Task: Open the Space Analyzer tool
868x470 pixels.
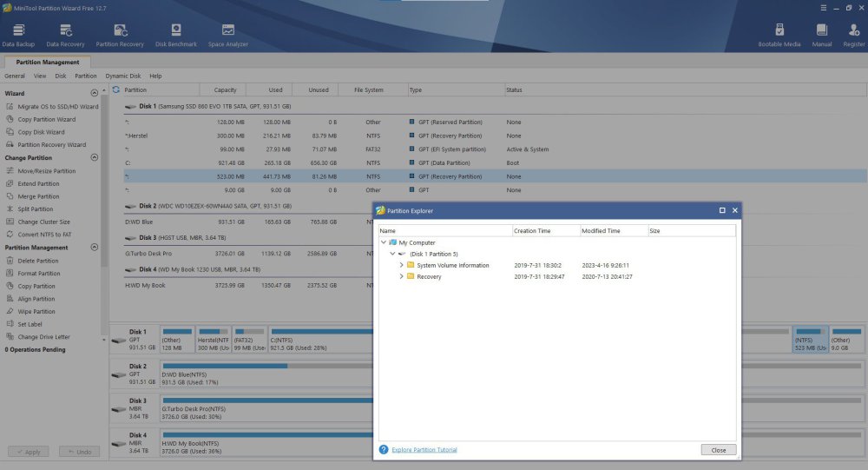Action: point(227,31)
